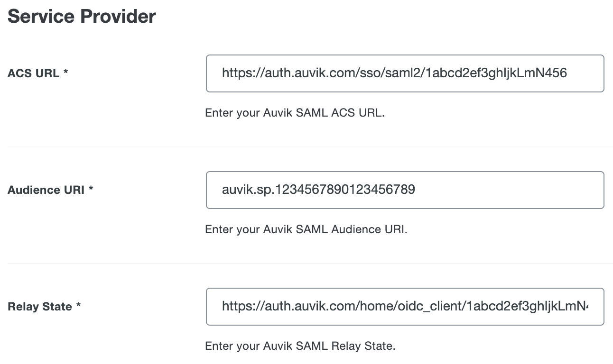Click the Service Provider heading

coord(82,16)
